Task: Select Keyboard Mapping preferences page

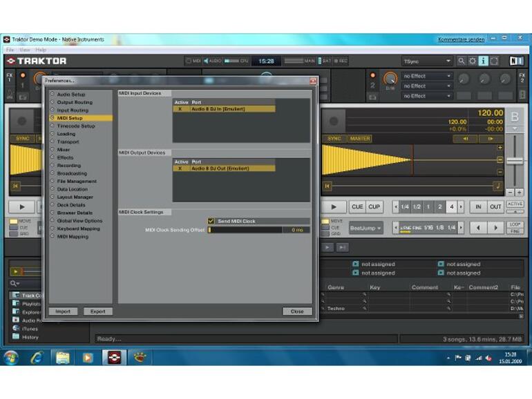Action: coord(78,228)
